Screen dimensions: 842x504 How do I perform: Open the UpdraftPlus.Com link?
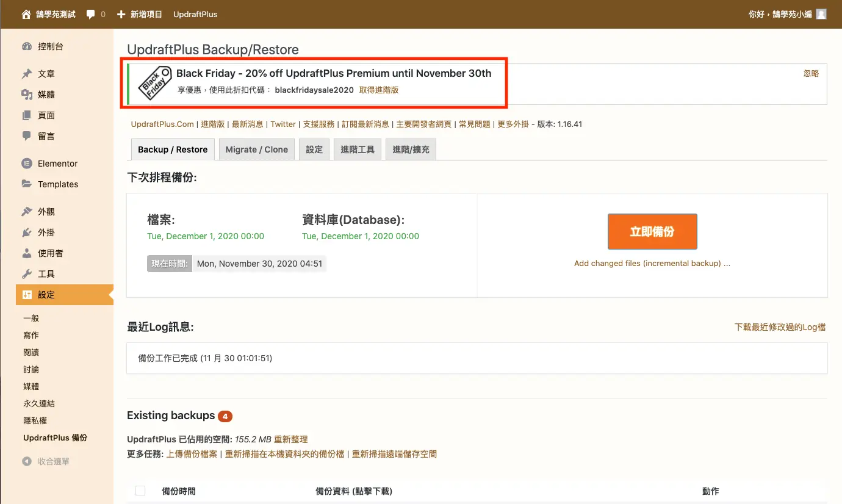click(162, 124)
